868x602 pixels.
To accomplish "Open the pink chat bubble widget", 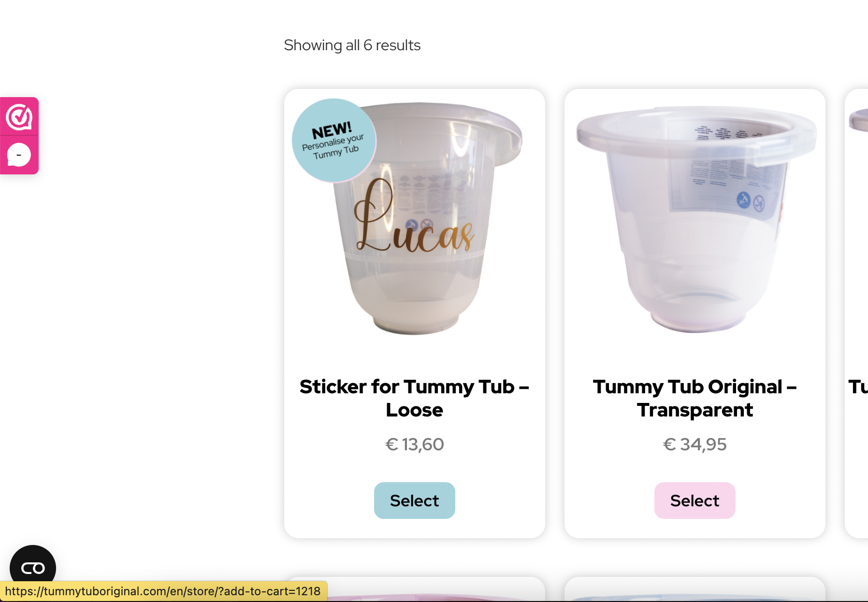I will [x=19, y=155].
